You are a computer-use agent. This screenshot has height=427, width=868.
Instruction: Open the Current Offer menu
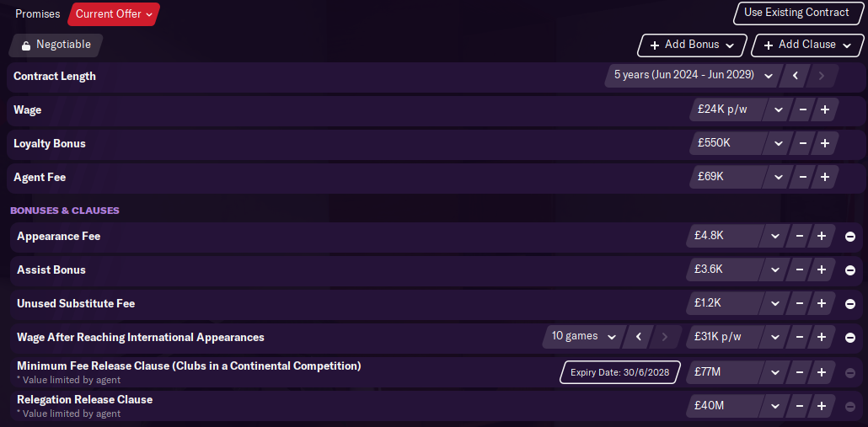114,14
